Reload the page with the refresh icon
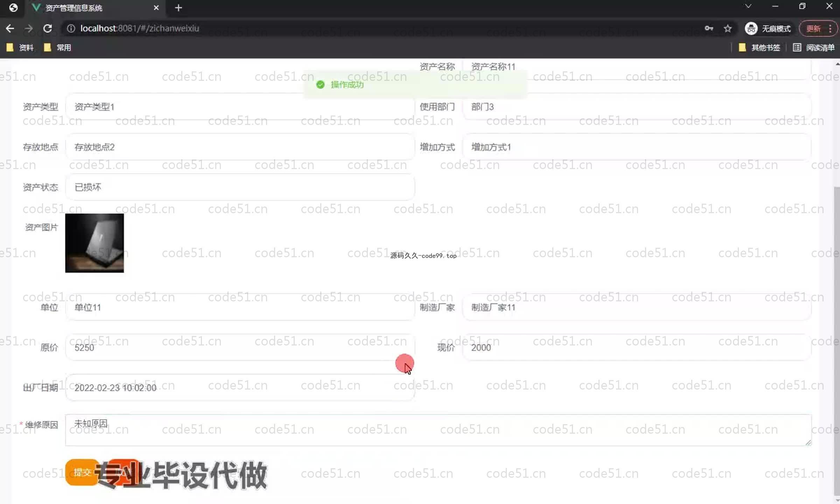Screen dimensions: 840x504 (x=48, y=28)
